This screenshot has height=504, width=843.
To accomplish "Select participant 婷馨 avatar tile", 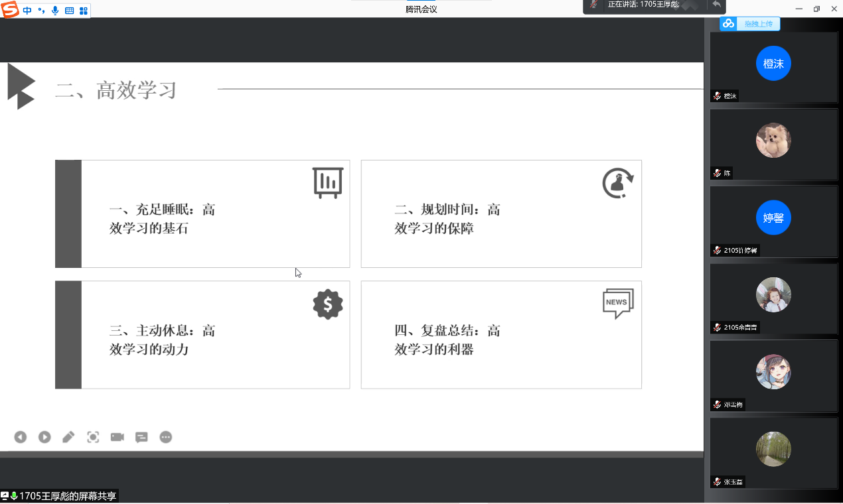I will point(773,218).
